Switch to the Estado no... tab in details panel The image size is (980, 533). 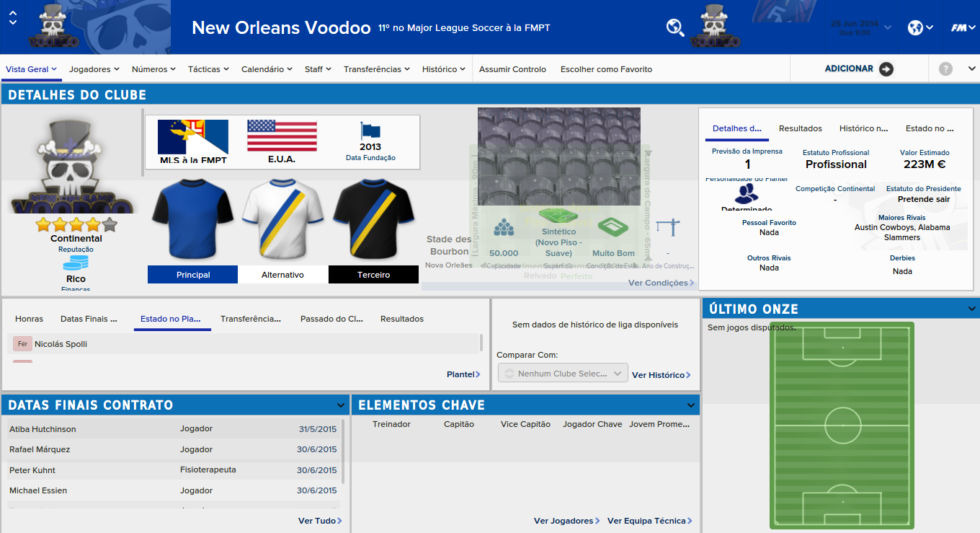(x=930, y=128)
